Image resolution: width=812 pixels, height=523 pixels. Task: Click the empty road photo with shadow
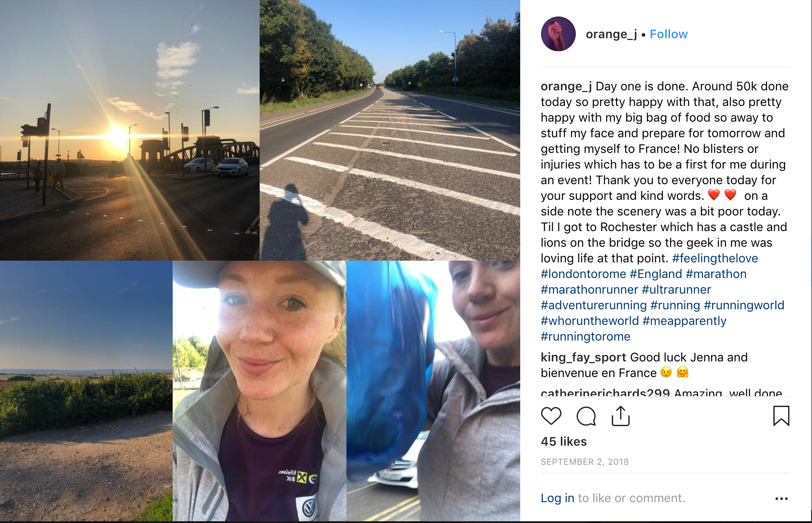click(x=390, y=130)
